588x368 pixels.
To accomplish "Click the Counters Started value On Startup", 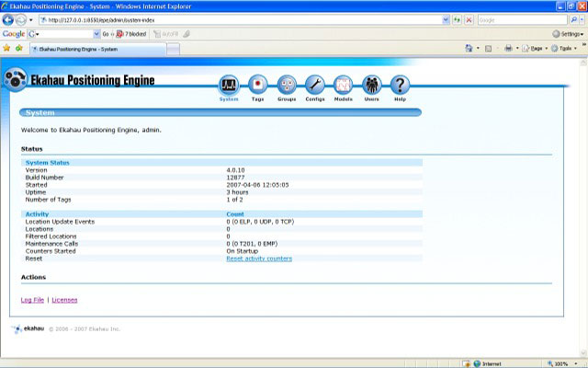I will [x=243, y=251].
